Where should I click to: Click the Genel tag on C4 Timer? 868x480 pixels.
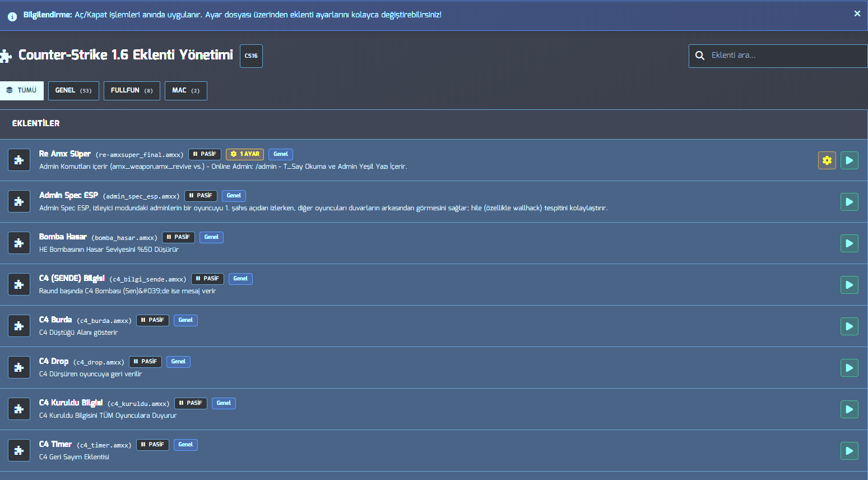(185, 445)
